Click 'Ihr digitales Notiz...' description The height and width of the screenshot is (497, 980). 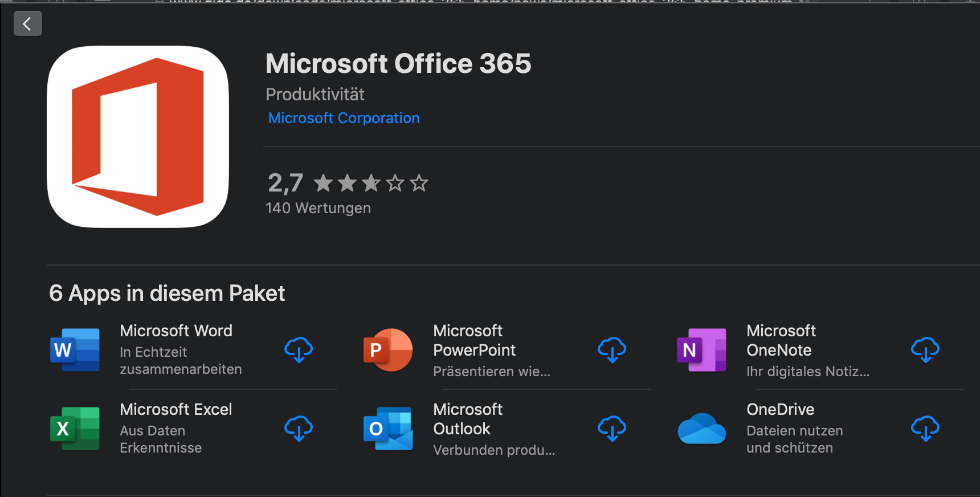tap(808, 372)
